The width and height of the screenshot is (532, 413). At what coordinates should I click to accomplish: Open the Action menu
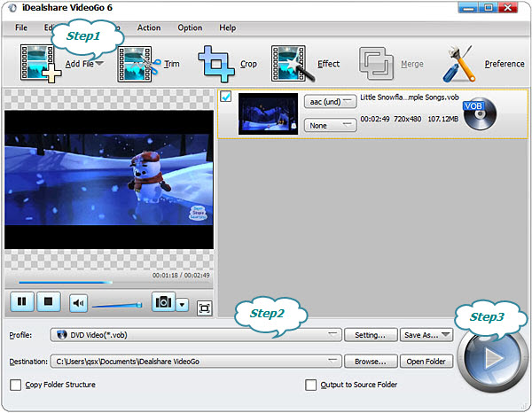[x=149, y=27]
